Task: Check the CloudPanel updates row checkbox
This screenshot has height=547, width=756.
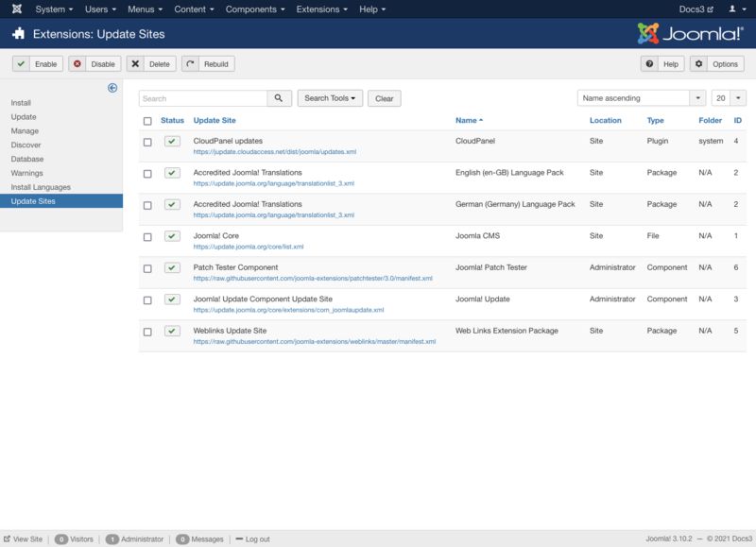Action: [147, 142]
